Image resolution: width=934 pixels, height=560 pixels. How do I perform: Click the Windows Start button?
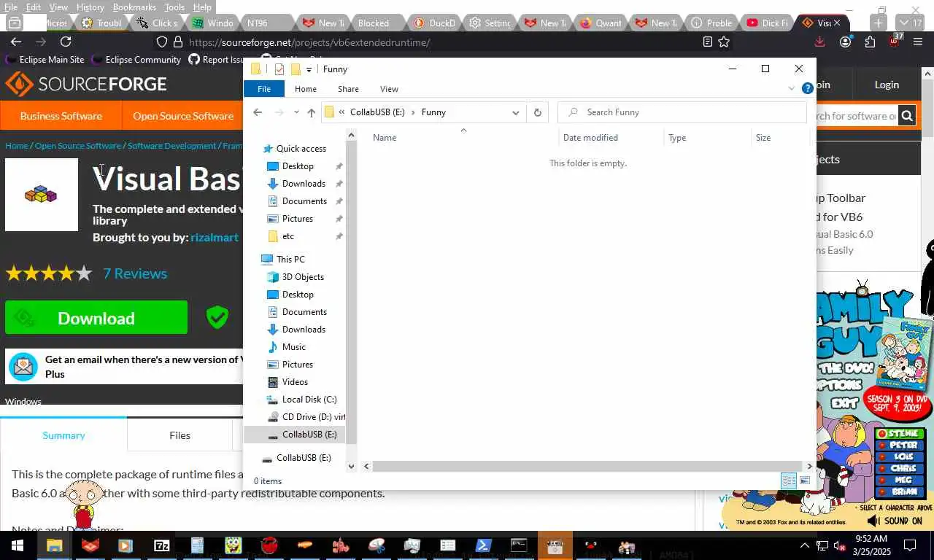[17, 545]
